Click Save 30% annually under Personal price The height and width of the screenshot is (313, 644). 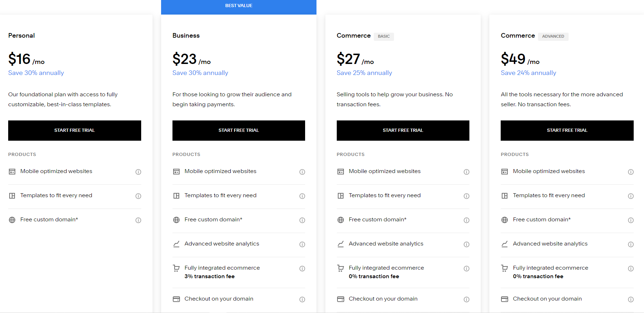pos(36,73)
